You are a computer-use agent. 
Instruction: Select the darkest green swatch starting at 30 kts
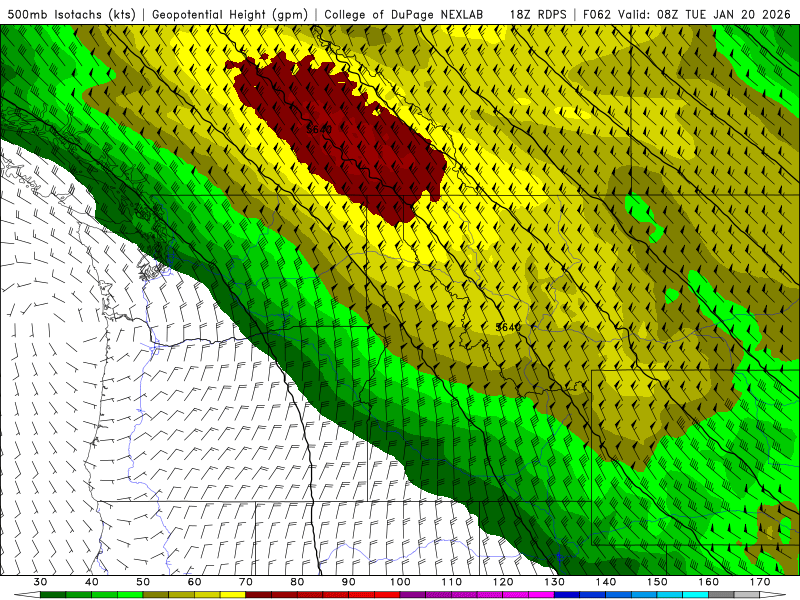pyautogui.click(x=53, y=594)
